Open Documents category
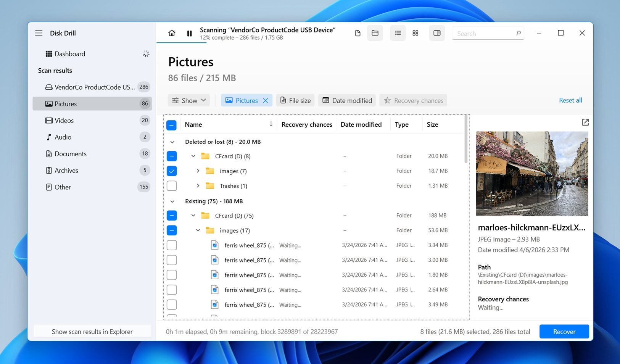The image size is (620, 364). (92, 154)
